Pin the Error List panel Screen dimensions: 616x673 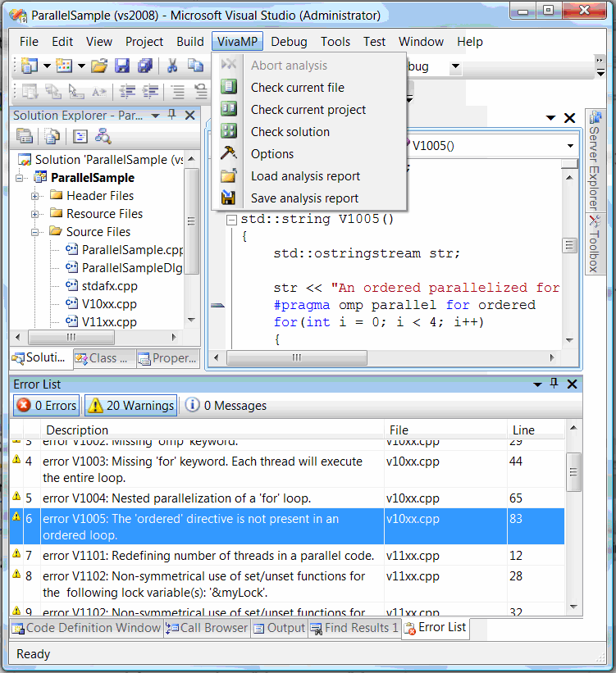[x=554, y=384]
